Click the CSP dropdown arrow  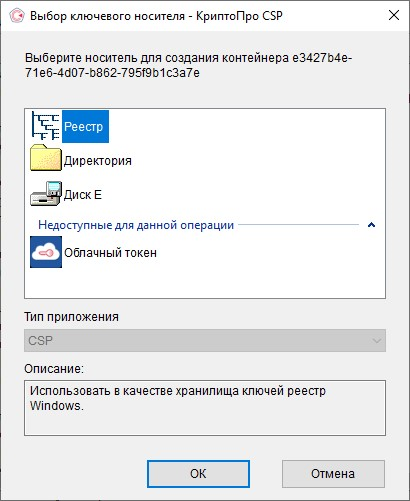pyautogui.click(x=377, y=341)
